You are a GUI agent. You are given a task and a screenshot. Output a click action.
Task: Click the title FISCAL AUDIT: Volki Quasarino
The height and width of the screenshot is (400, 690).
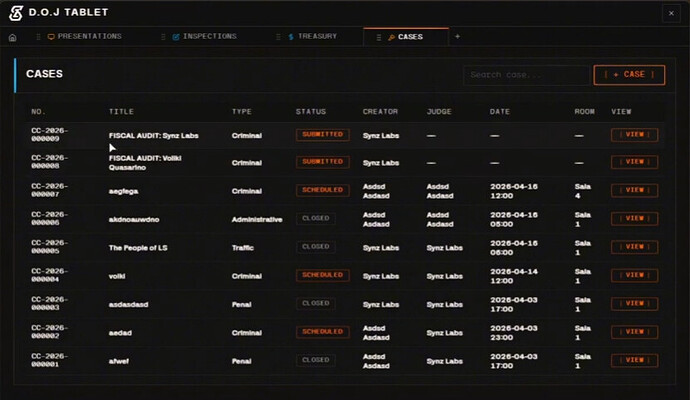coord(145,163)
